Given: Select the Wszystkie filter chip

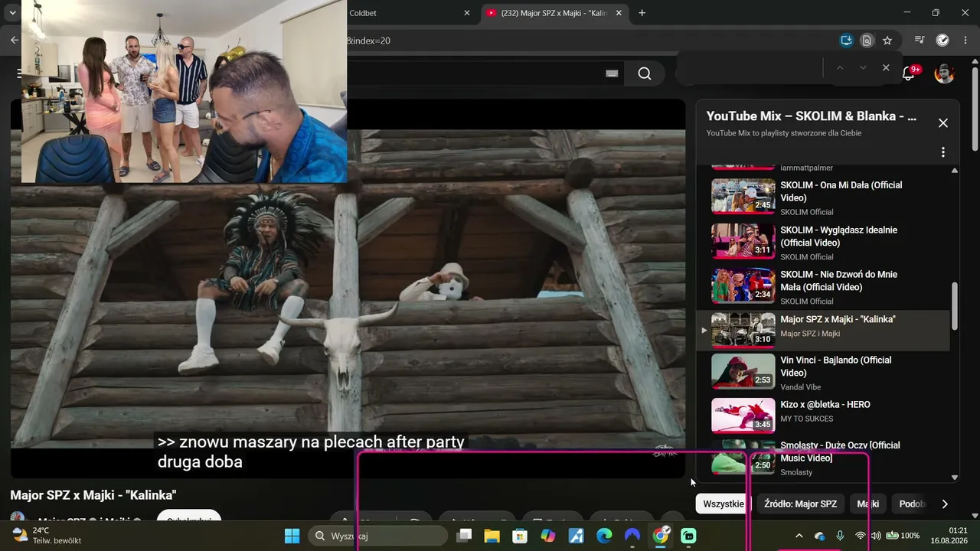Looking at the screenshot, I should pos(724,504).
